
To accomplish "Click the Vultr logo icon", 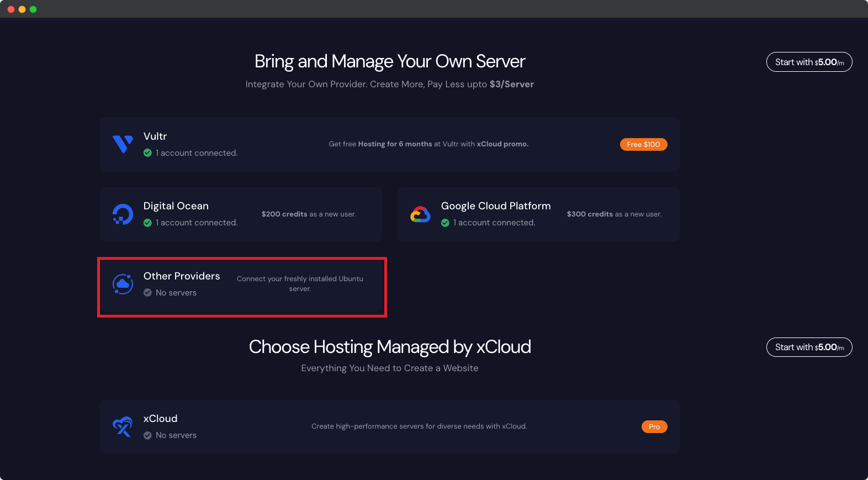I will pos(123,144).
